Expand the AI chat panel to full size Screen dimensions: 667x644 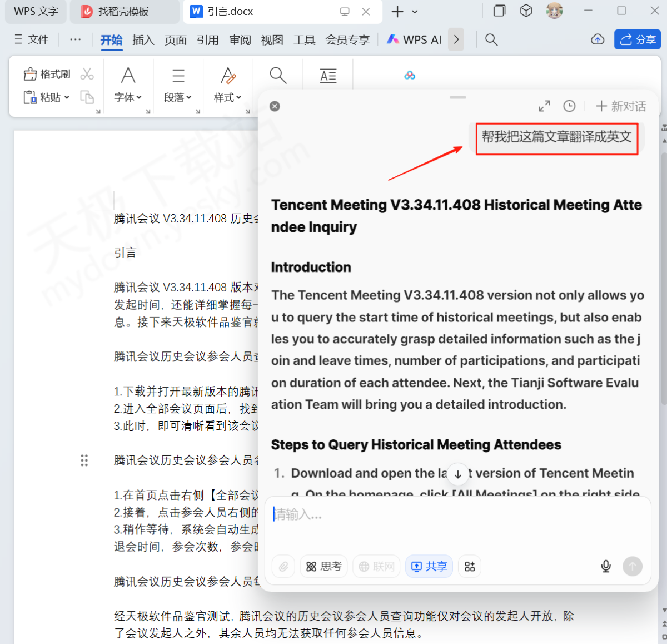click(x=544, y=106)
